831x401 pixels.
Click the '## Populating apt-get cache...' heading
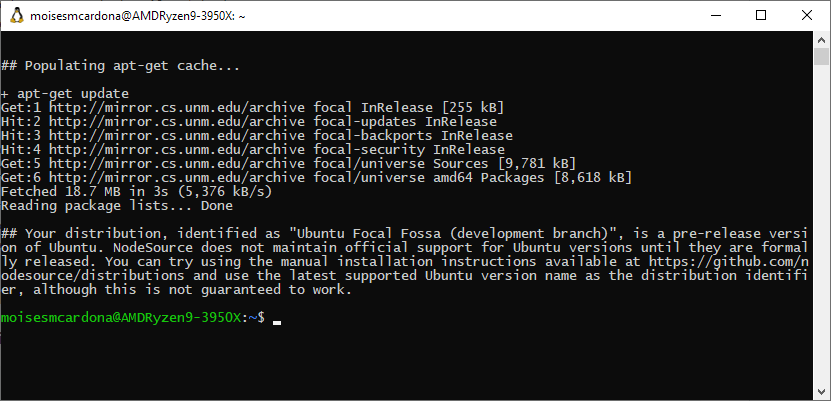(120, 65)
